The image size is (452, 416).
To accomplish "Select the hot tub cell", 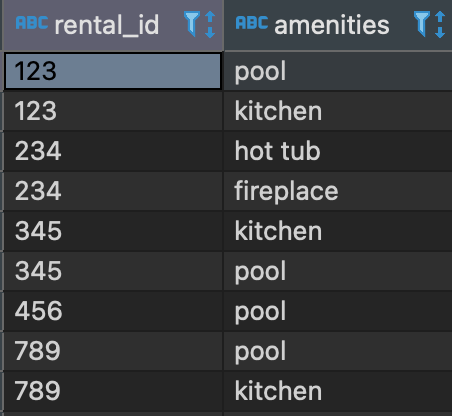I will [338, 151].
